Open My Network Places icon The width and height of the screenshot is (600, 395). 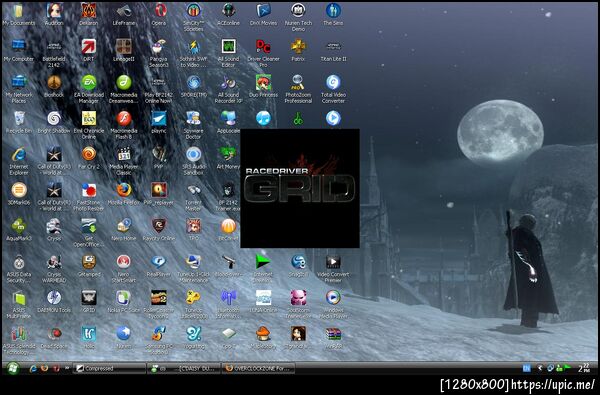[x=18, y=90]
